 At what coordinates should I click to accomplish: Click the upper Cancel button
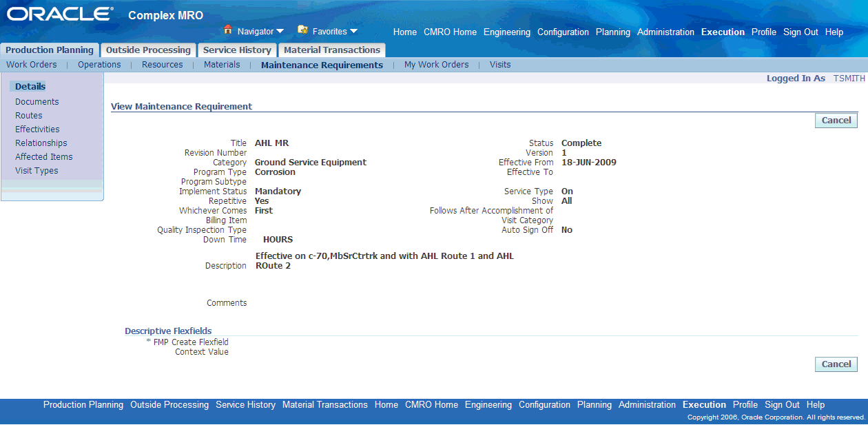pos(836,121)
